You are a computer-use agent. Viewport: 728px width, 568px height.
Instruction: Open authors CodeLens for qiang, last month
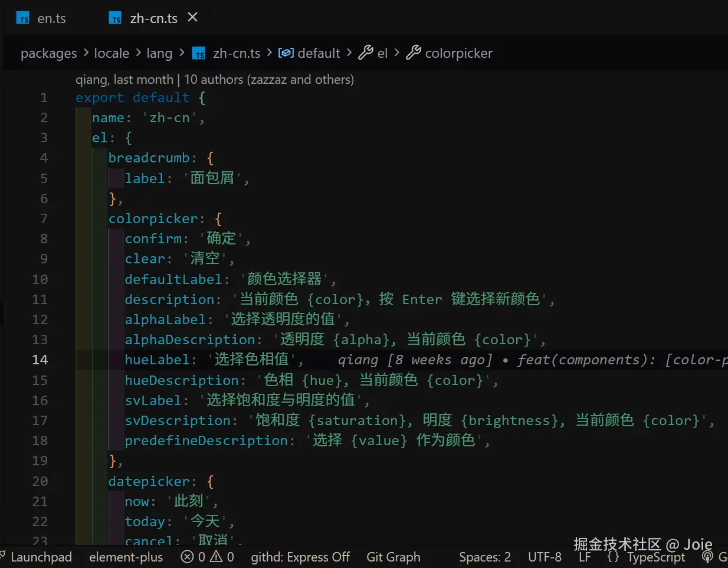pyautogui.click(x=215, y=79)
